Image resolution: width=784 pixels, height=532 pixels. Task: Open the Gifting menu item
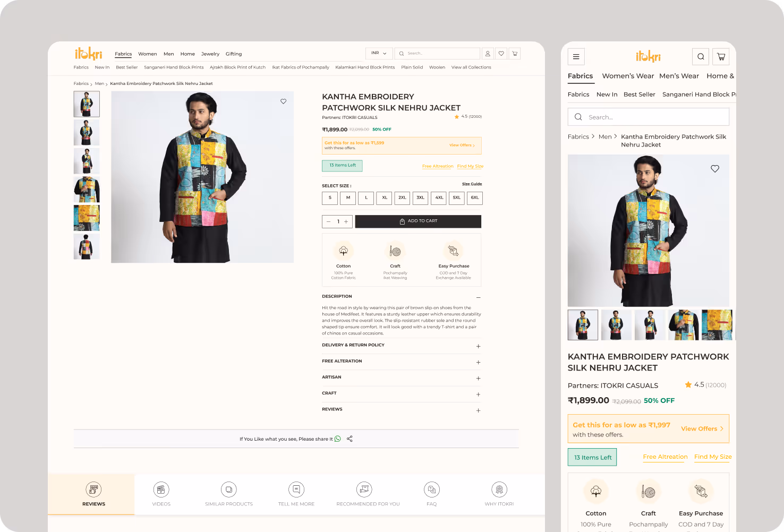234,54
